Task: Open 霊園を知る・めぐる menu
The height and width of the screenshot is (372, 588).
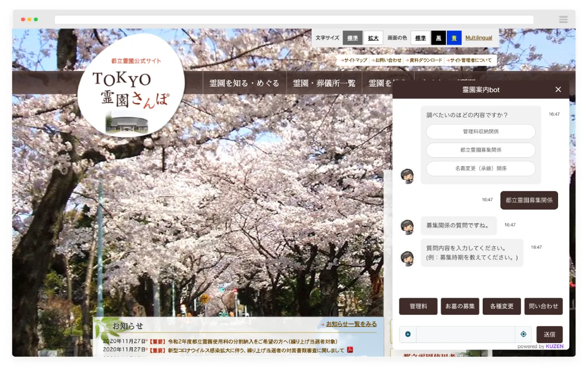Action: [244, 83]
